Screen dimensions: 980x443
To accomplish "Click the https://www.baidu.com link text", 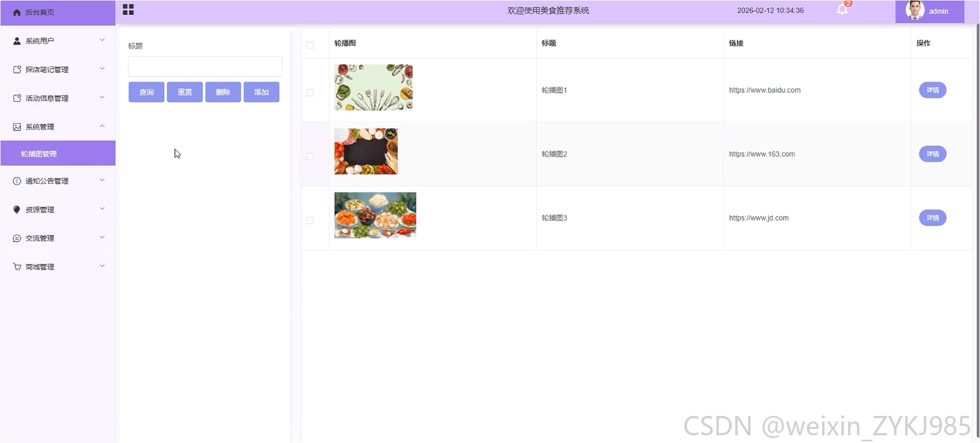I will coord(765,90).
